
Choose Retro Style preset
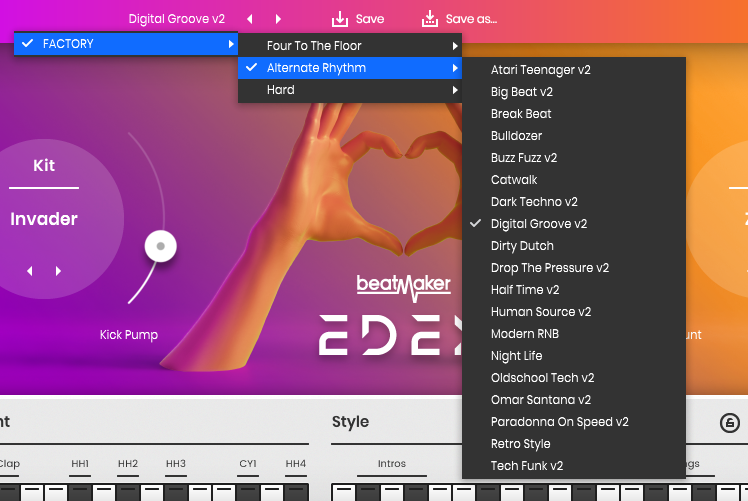pos(574,444)
